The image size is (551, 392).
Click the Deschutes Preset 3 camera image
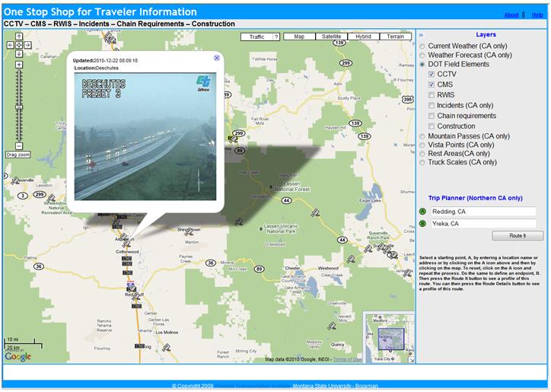tap(145, 136)
